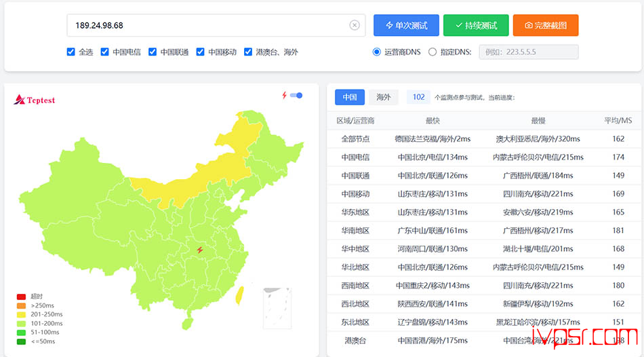The width and height of the screenshot is (644, 357).
Task: Select the 中国联通 table row label
Action: point(355,176)
